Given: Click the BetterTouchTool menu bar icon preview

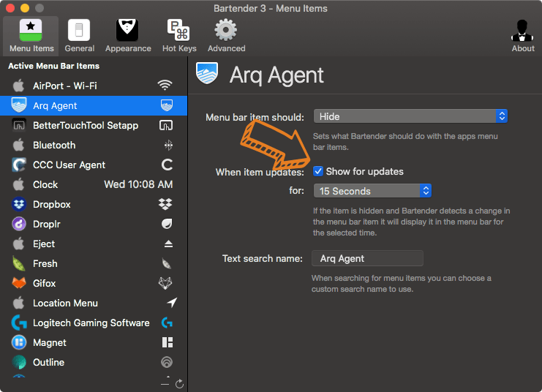Looking at the screenshot, I should [x=166, y=125].
